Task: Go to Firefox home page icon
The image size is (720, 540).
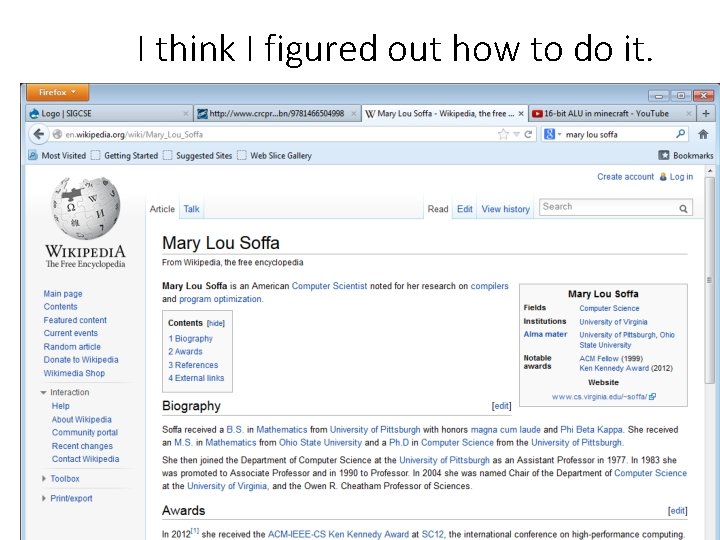Action: click(703, 134)
